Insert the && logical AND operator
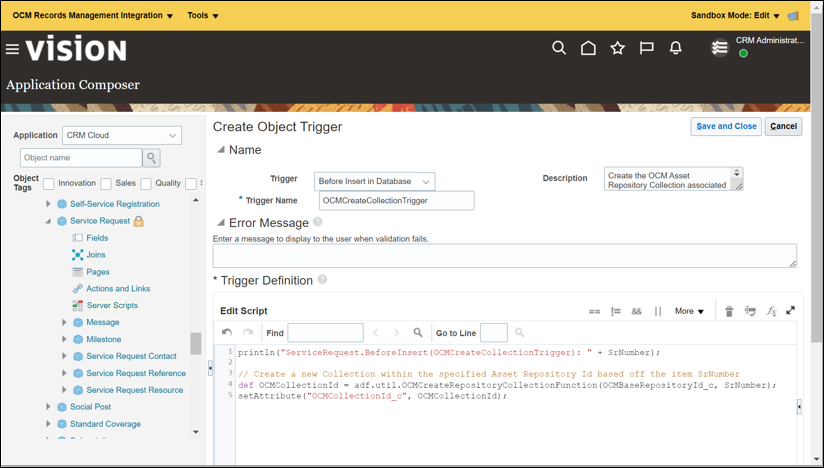The width and height of the screenshot is (824, 468). [636, 311]
